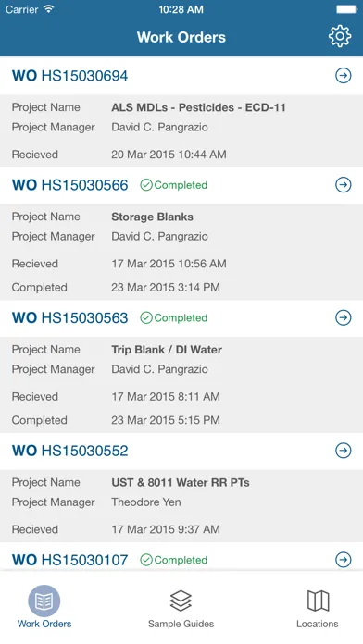The image size is (363, 644).
Task: Tap the Locations map icon
Action: [x=318, y=601]
